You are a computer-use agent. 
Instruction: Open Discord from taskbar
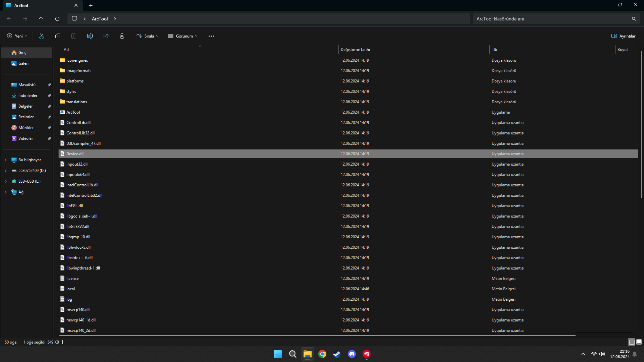point(352,354)
